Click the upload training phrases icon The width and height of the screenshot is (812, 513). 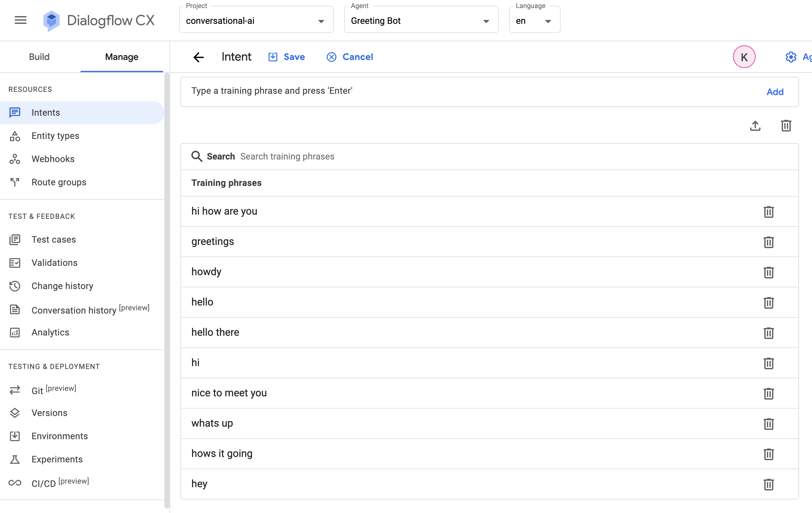[755, 126]
